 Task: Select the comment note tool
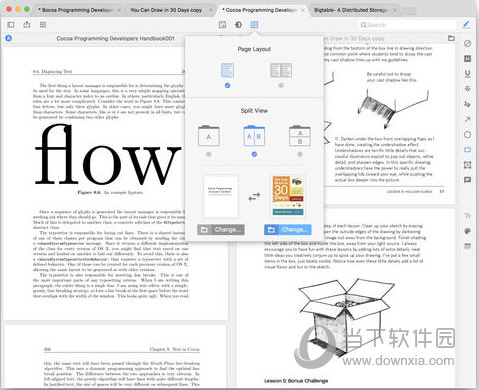[467, 180]
